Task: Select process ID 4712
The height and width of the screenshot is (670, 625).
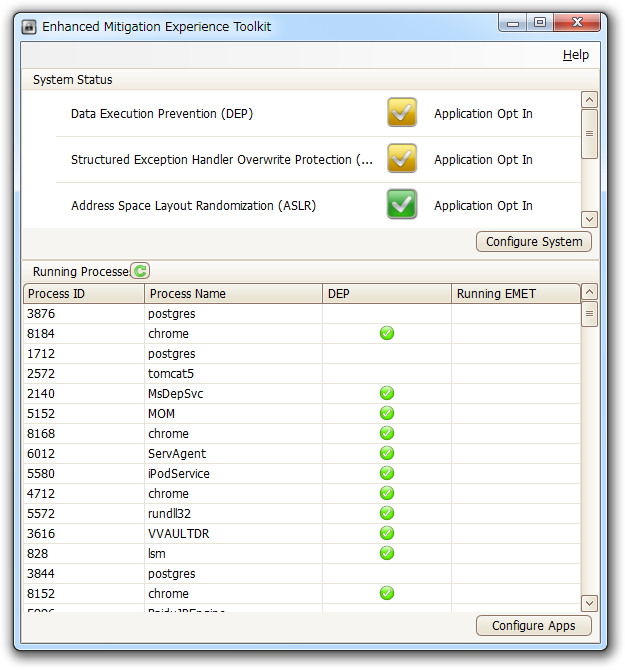Action: point(41,494)
